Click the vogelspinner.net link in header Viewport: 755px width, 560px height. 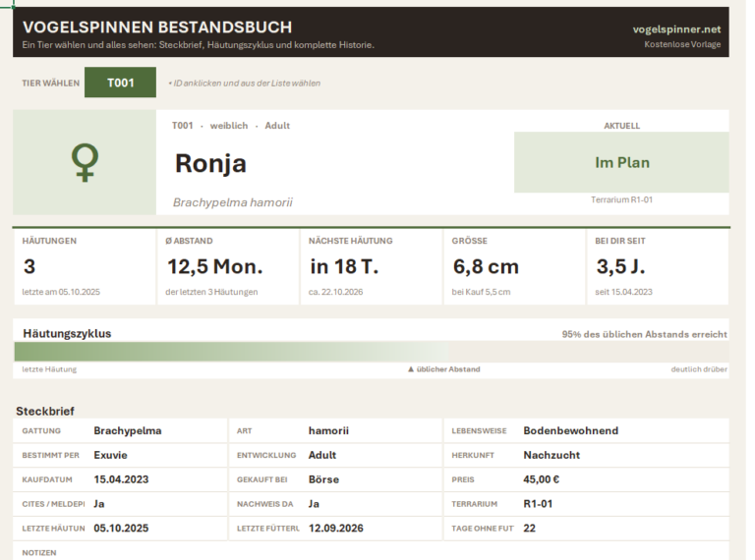[x=676, y=29]
